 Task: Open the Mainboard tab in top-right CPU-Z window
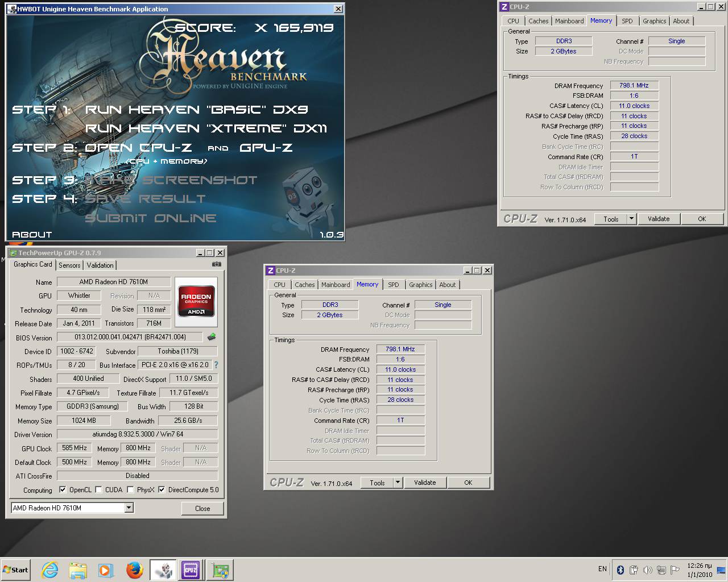[569, 21]
